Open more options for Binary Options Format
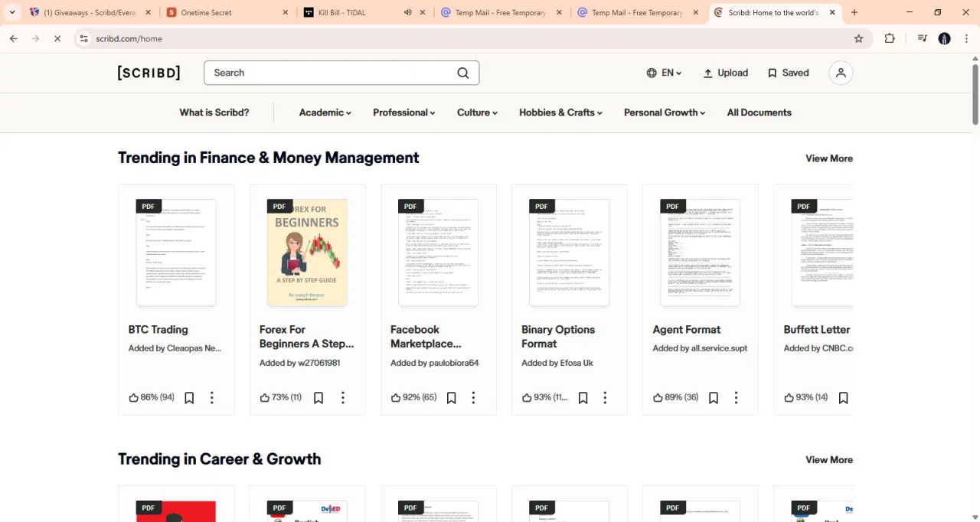 pos(605,398)
